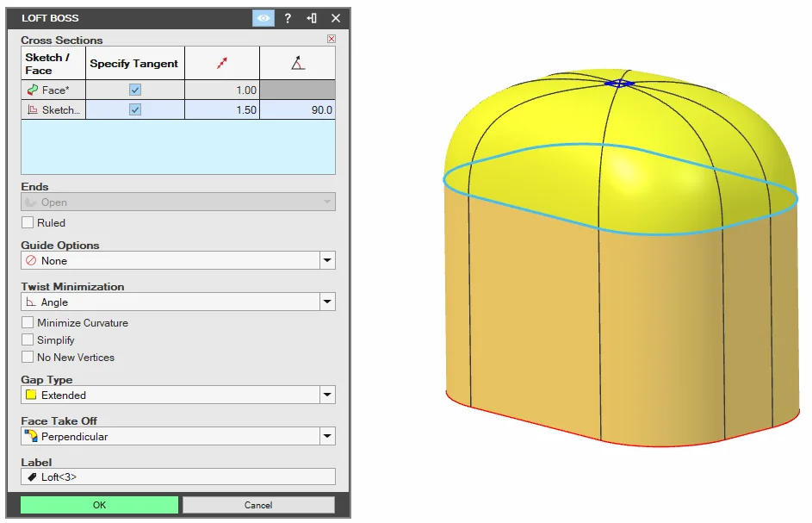
Task: Uncheck Specify Tangent for Sketch row
Action: (135, 110)
